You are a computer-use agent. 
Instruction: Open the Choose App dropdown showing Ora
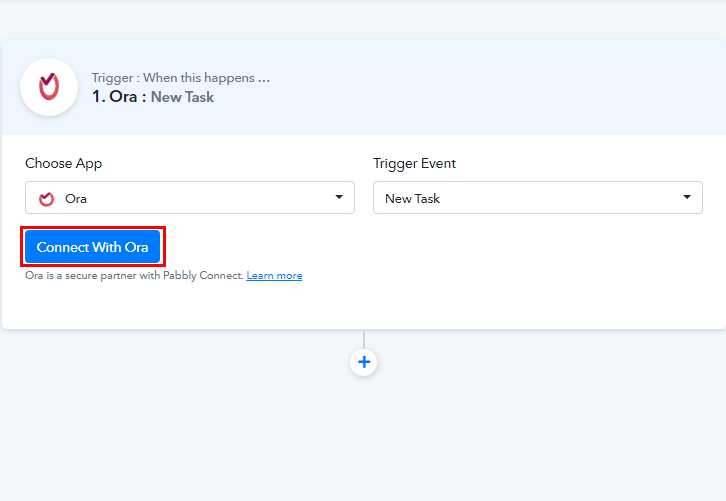coord(190,198)
